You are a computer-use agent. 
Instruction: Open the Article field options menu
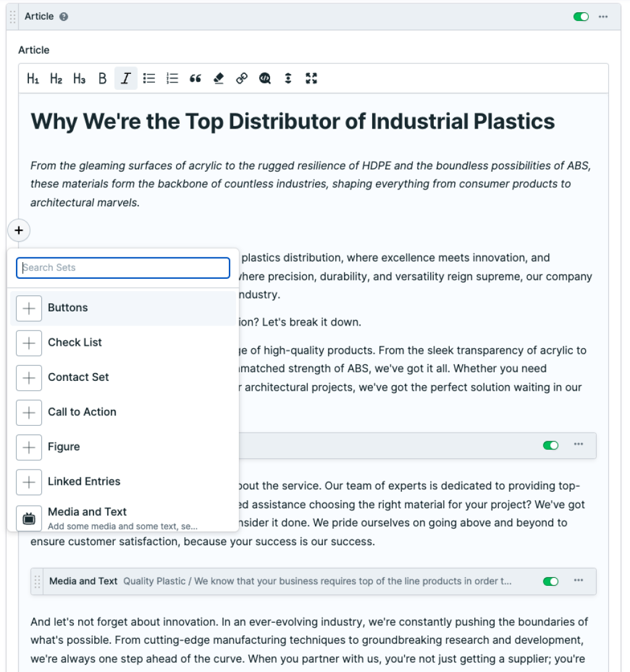pos(602,17)
